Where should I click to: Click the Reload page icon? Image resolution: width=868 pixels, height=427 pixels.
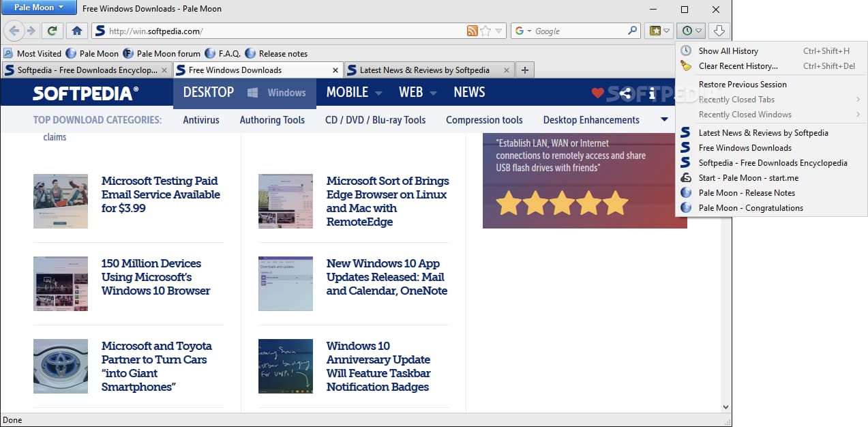pyautogui.click(x=52, y=31)
